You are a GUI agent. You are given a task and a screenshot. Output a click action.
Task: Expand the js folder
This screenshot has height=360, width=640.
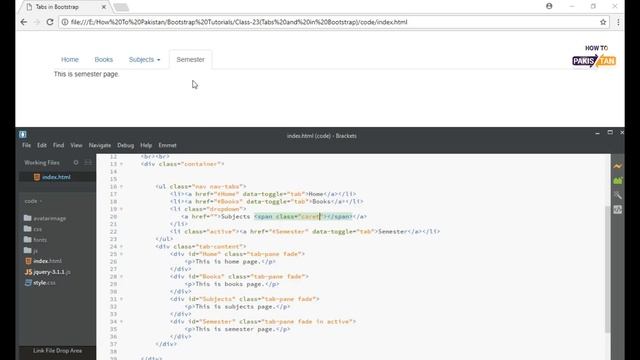31,250
